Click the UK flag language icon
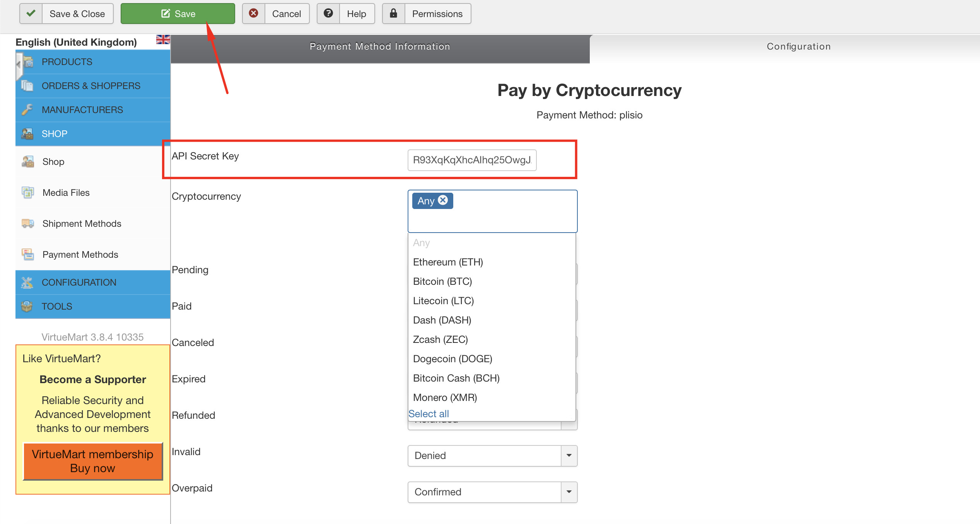 163,39
